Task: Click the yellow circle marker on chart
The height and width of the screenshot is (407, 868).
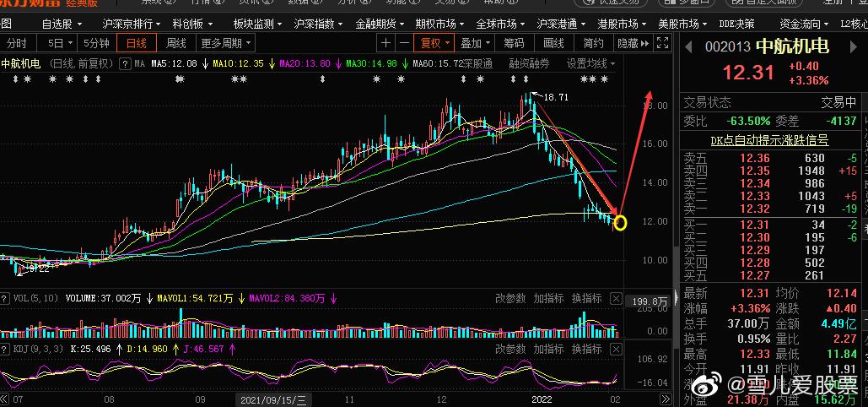Action: point(621,223)
